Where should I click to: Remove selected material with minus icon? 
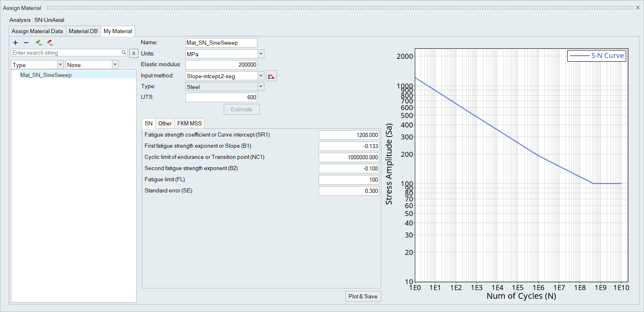tap(26, 43)
